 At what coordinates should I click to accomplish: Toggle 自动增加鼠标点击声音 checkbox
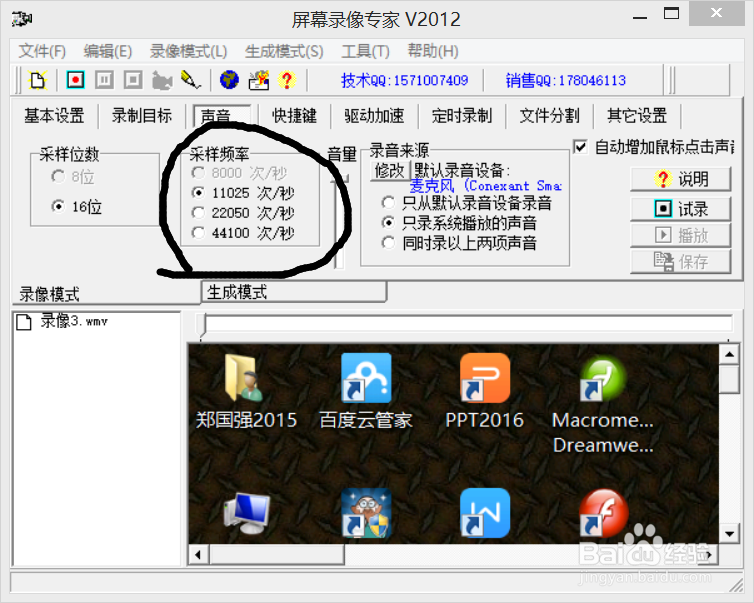click(x=580, y=147)
